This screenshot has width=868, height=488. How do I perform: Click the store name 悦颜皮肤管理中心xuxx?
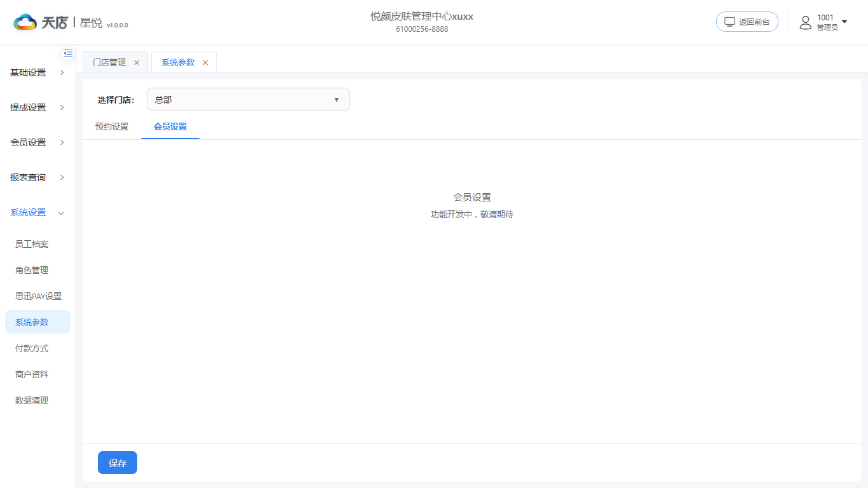point(422,17)
